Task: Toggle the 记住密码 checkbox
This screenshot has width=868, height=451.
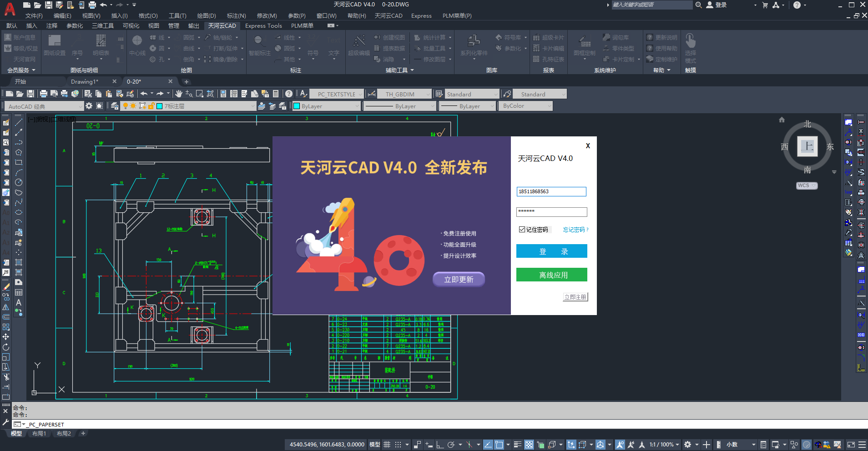Action: pos(522,230)
